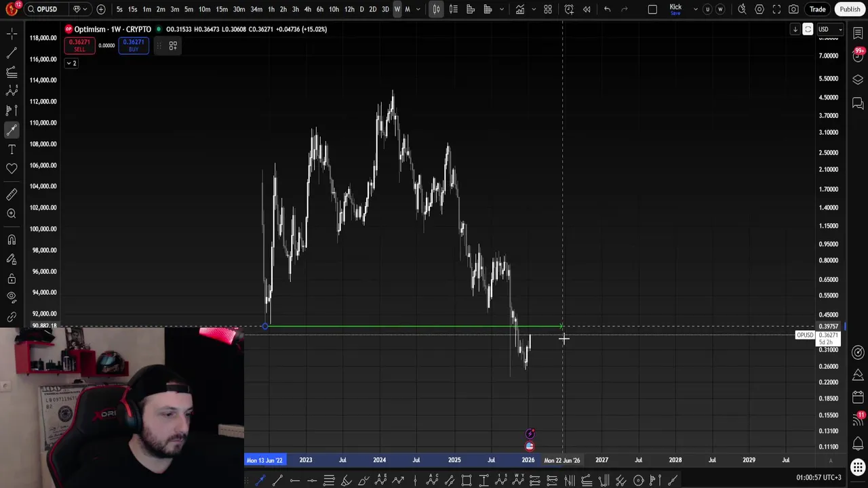Select the crosshair cursor tool

point(12,33)
